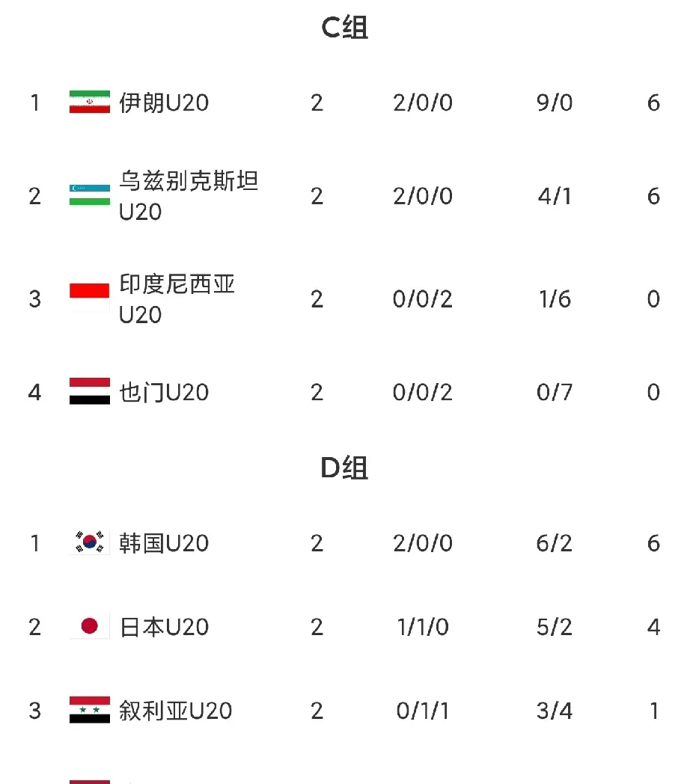Click the Uzbekistan flag icon

(x=90, y=195)
